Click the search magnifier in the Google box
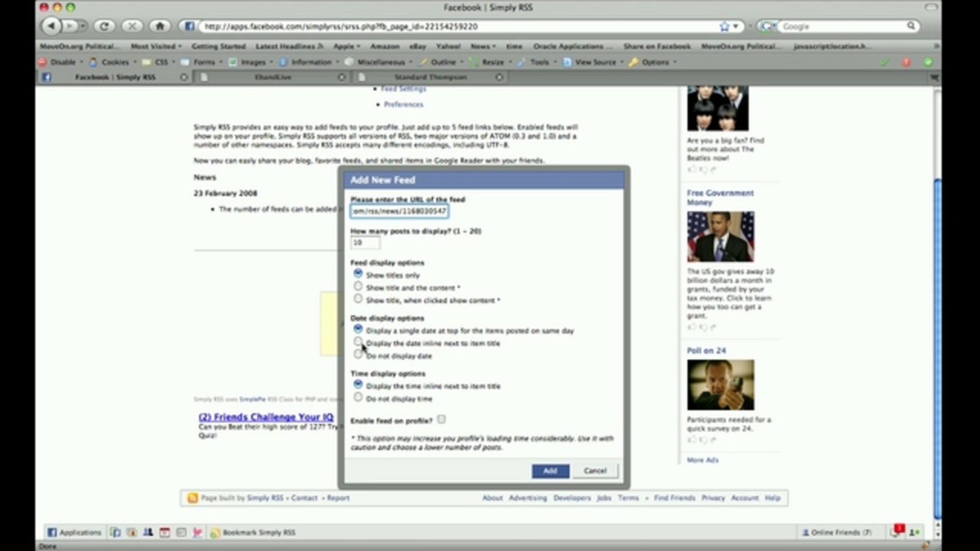The image size is (980, 551). 911,26
